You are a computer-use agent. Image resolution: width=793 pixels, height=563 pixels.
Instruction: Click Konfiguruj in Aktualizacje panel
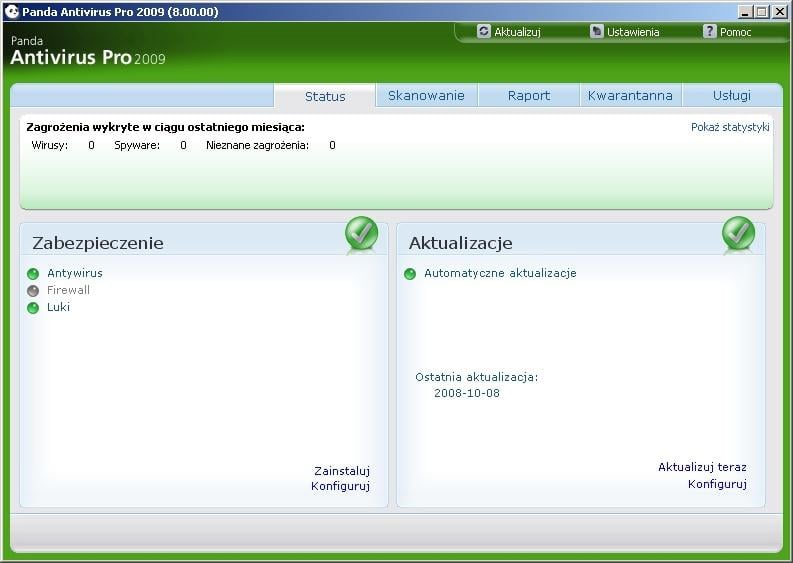(717, 484)
